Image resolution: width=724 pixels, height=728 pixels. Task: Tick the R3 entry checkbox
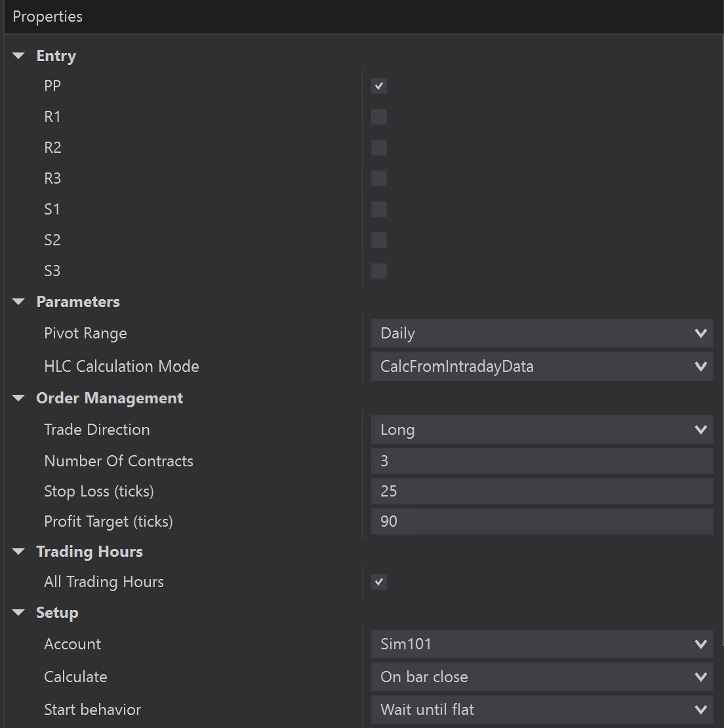click(x=378, y=178)
